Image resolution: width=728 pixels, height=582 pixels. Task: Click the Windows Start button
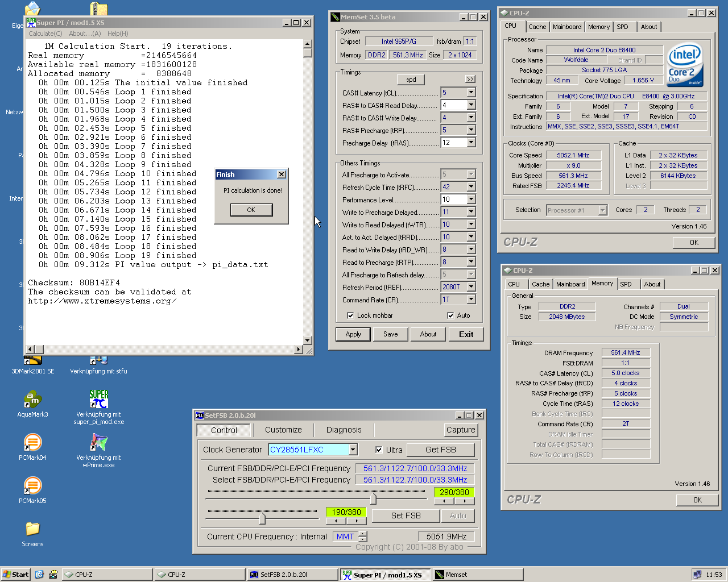click(x=15, y=575)
